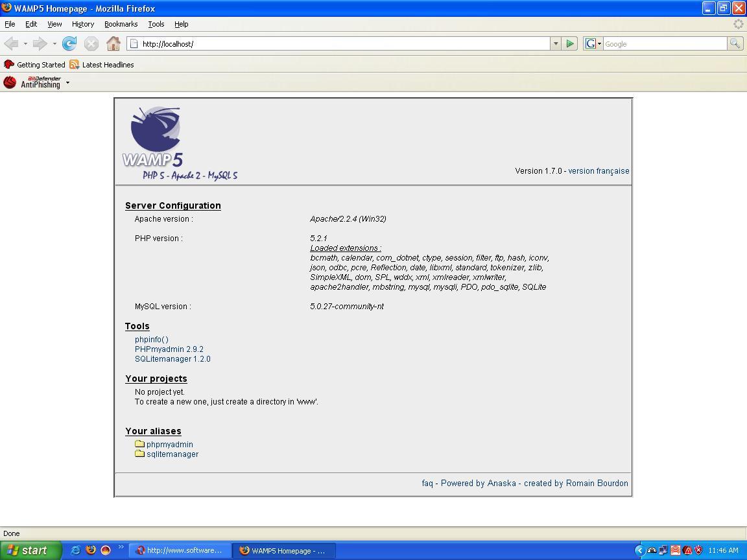Open the search engine selector dropdown
Viewport: 747px width, 560px height.
click(593, 43)
